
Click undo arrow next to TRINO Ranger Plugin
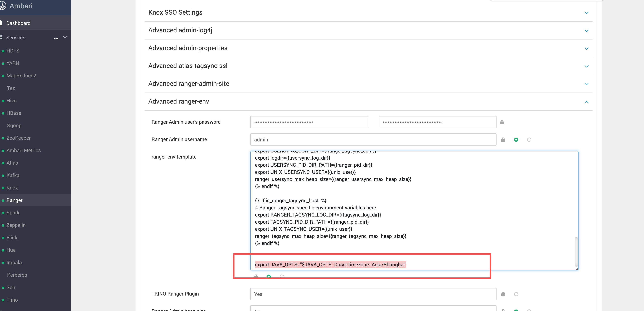tap(516, 294)
